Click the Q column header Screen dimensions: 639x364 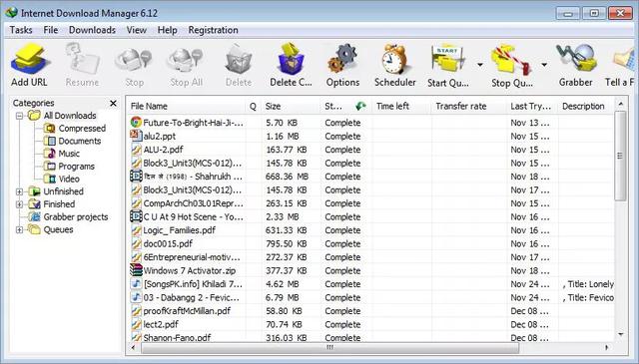click(253, 107)
